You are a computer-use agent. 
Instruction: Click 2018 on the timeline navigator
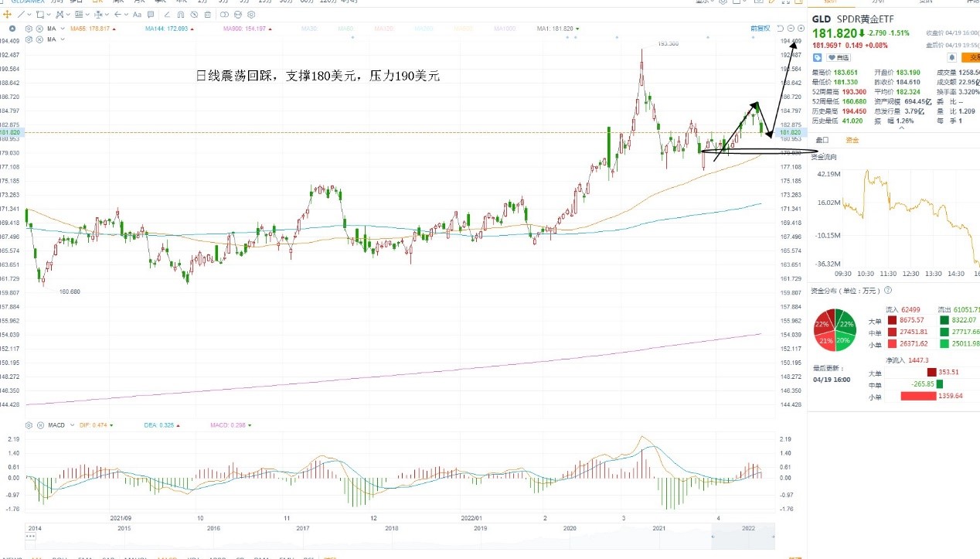(x=392, y=528)
